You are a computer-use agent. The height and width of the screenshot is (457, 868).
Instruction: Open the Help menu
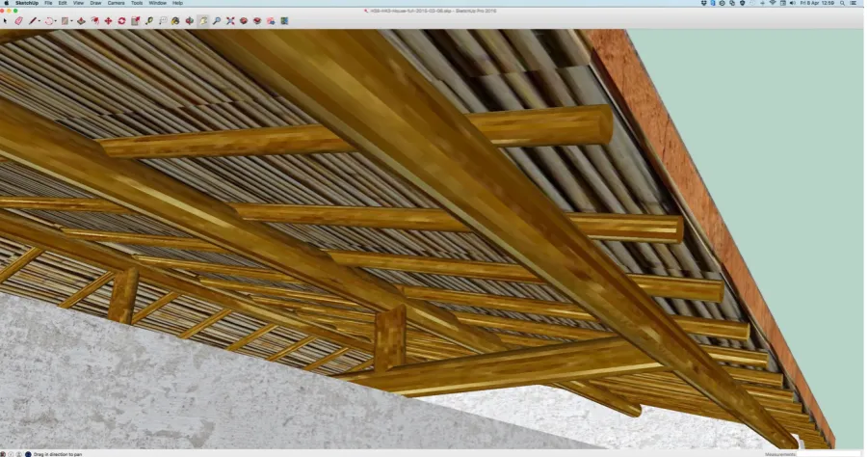[177, 3]
